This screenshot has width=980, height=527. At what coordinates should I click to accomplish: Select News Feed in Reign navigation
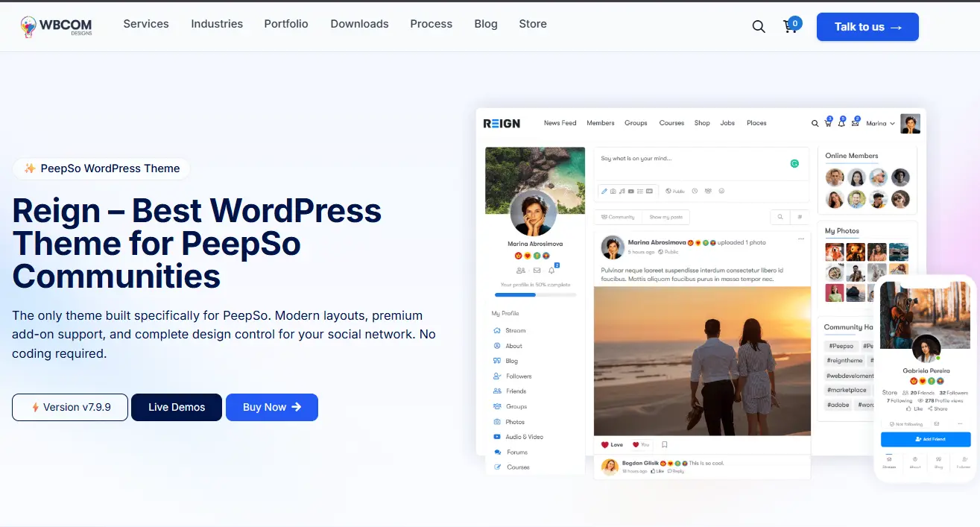click(560, 123)
